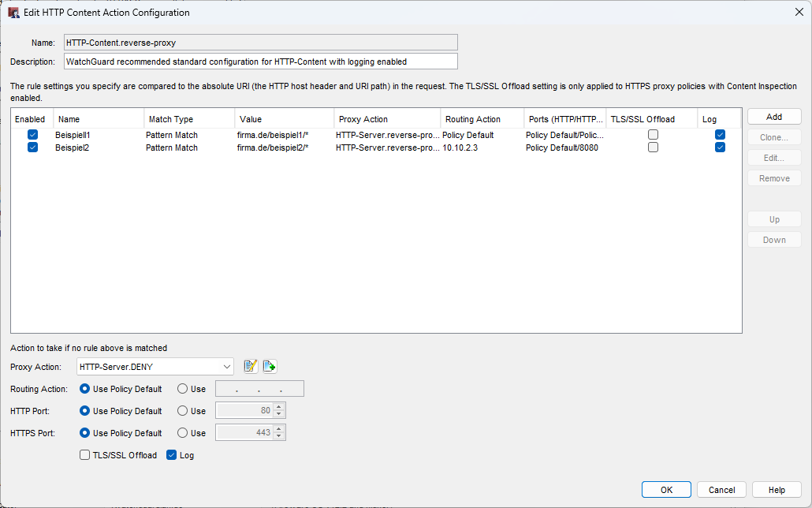This screenshot has width=812, height=508.
Task: Click Beispiell1 proxy action HTTP-Server.reverse-pro...
Action: pyautogui.click(x=388, y=135)
